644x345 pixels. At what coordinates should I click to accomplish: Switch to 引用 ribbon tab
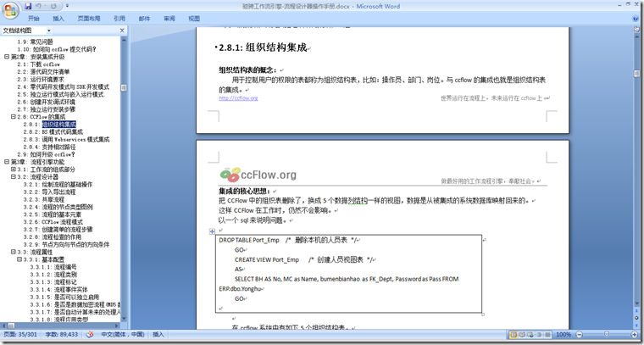(119, 19)
